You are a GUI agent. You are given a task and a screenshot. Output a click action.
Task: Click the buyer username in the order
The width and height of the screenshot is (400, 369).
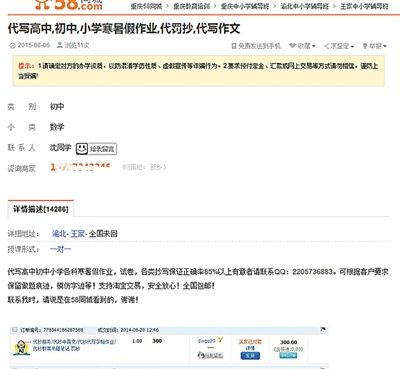[207, 341]
